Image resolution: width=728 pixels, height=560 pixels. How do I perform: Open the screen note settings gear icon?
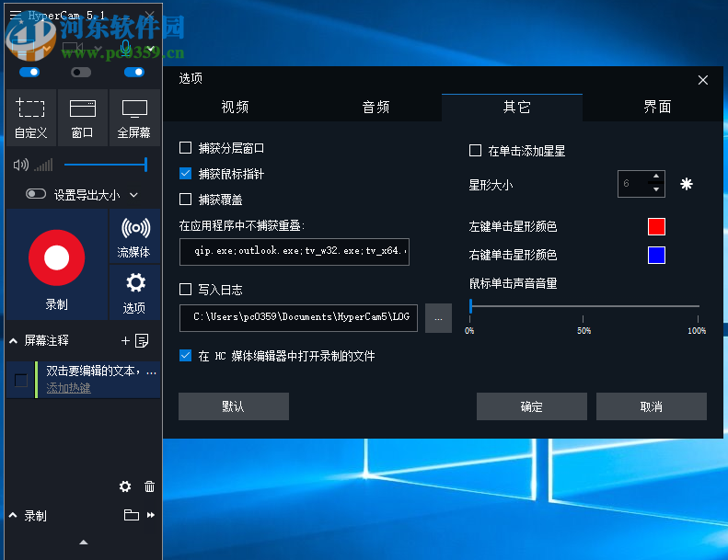click(125, 486)
